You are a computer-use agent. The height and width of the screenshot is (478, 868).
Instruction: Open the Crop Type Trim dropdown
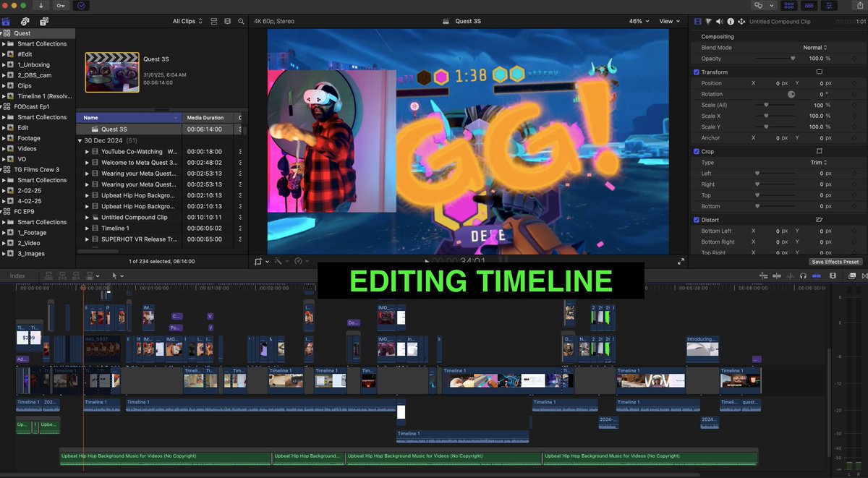pyautogui.click(x=819, y=163)
